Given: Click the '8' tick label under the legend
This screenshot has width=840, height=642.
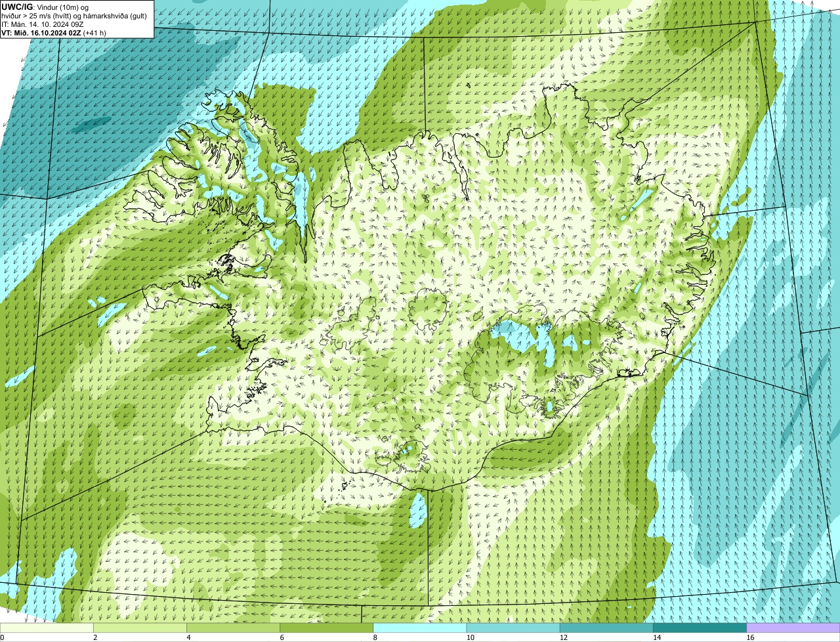Looking at the screenshot, I should pyautogui.click(x=375, y=637).
